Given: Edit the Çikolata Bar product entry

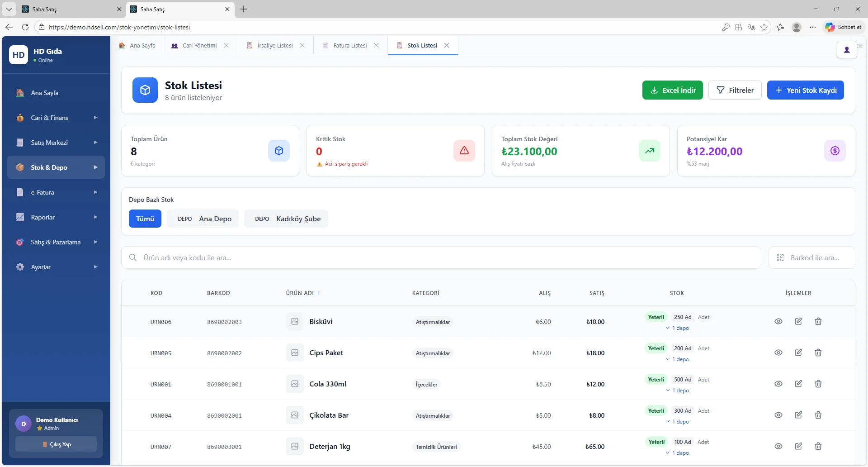Looking at the screenshot, I should pyautogui.click(x=798, y=415).
